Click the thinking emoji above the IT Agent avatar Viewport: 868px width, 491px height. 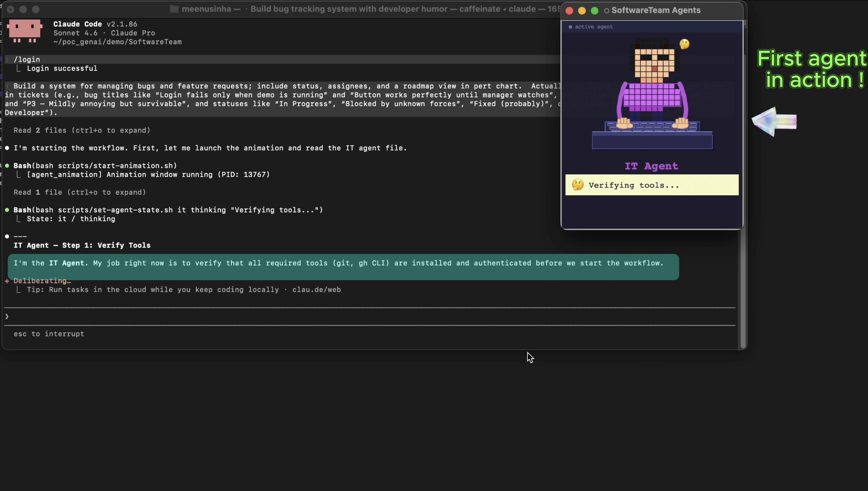(684, 43)
